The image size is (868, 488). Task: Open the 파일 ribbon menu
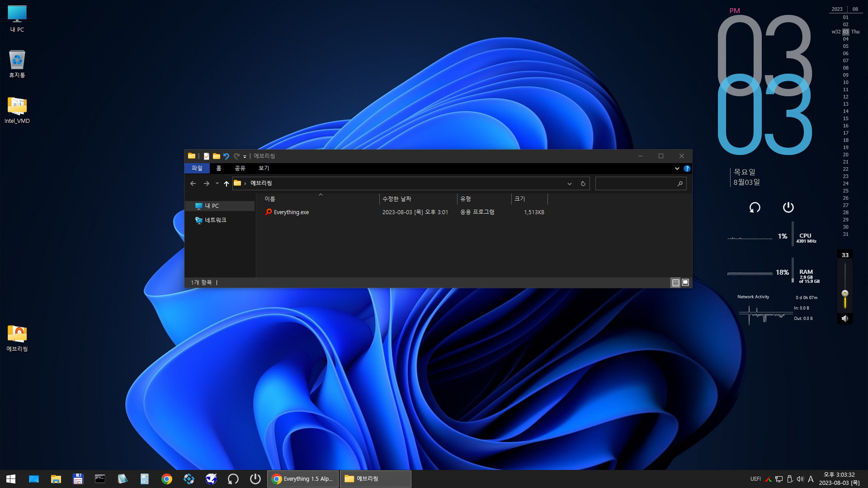point(197,168)
